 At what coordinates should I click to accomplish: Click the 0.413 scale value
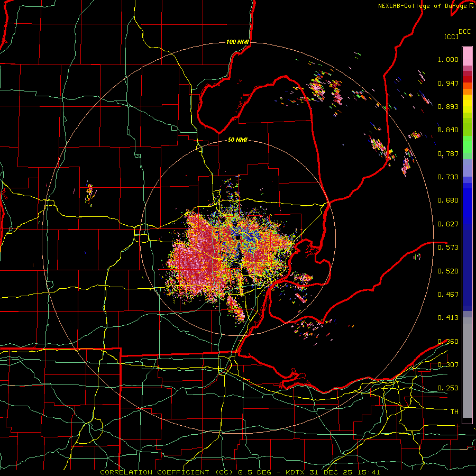tap(448, 318)
